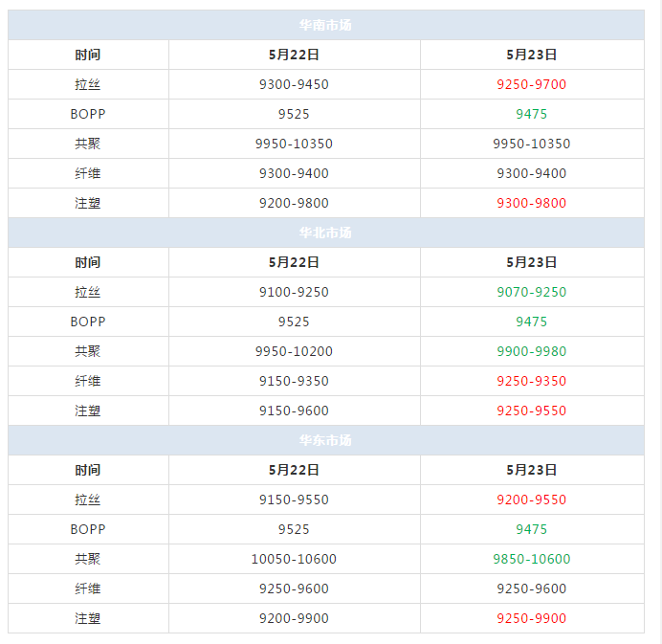Click the 10050-10600 price cell
This screenshot has width=662, height=644.
[x=294, y=559]
